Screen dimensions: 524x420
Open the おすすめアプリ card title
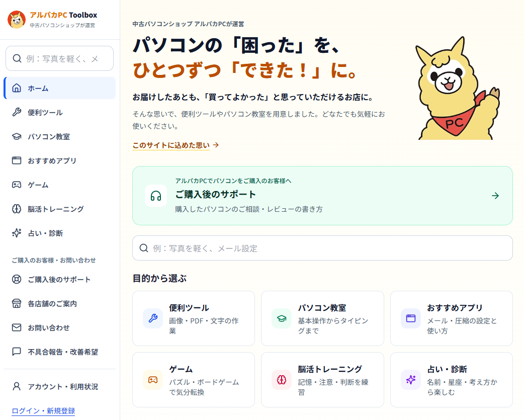(x=455, y=308)
